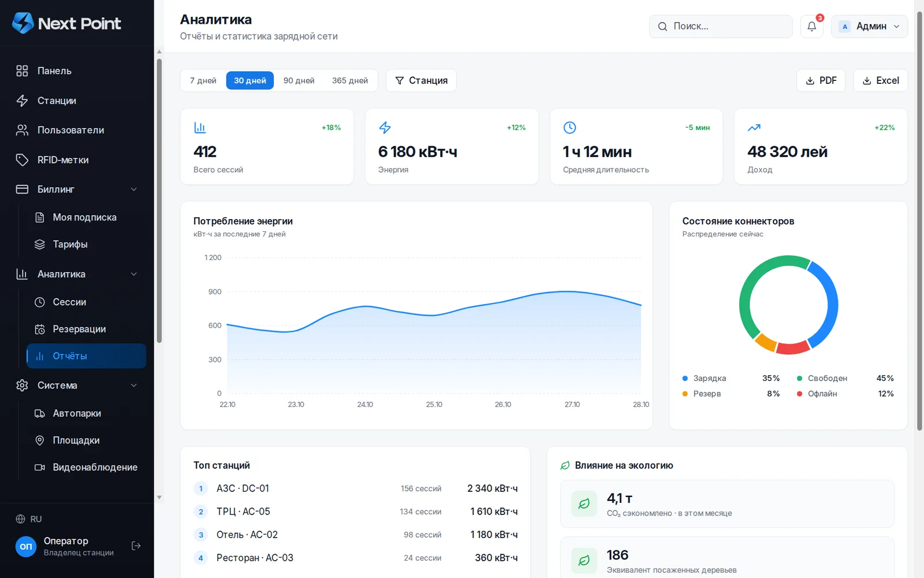Select the 30 дней period
Image resolution: width=924 pixels, height=578 pixels.
250,80
